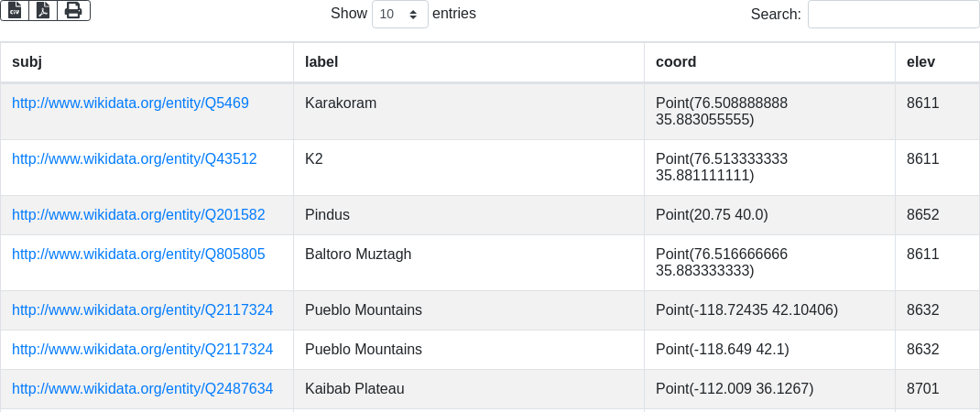Sort table by coord column header
Viewport: 980px width, 412px height.
tap(676, 62)
